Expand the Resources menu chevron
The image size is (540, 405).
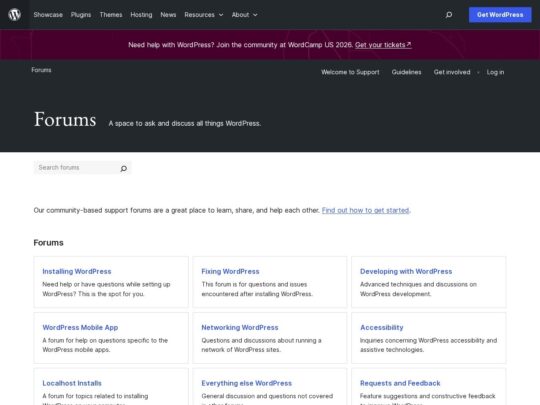pyautogui.click(x=221, y=15)
